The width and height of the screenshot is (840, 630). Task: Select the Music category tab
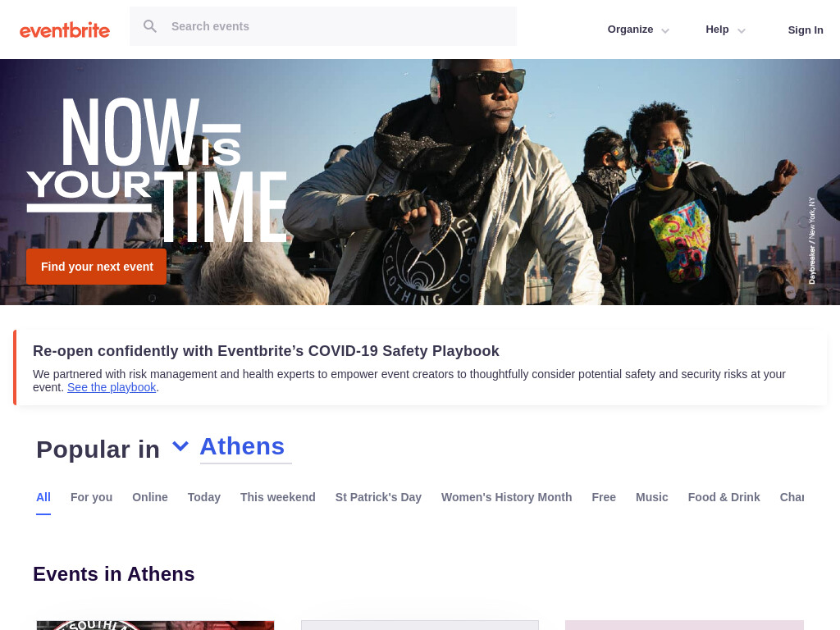[x=651, y=498]
